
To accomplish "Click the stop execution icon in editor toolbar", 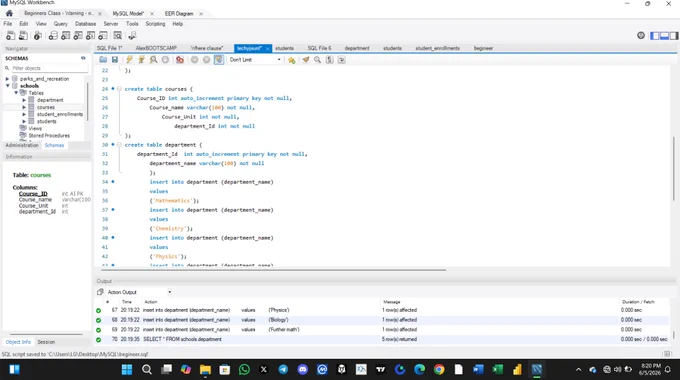I will 165,60.
